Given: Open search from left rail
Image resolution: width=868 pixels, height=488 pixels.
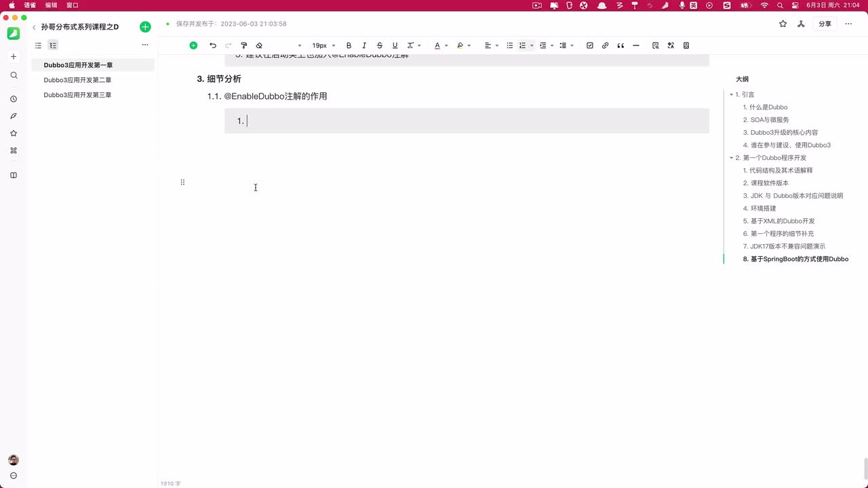Looking at the screenshot, I should (14, 75).
